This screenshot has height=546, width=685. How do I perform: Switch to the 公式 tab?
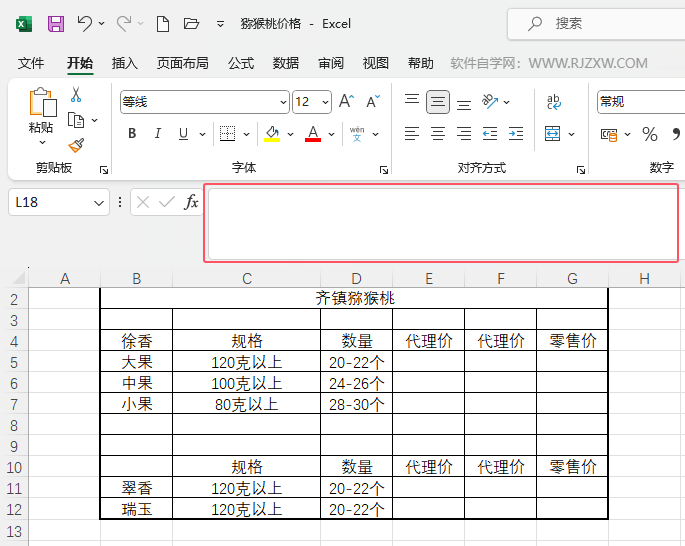point(241,63)
